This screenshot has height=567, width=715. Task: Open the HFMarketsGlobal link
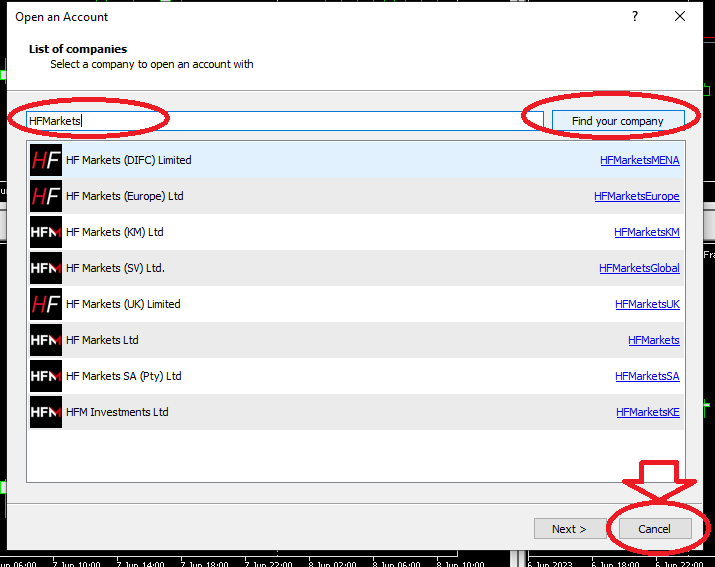pos(639,268)
